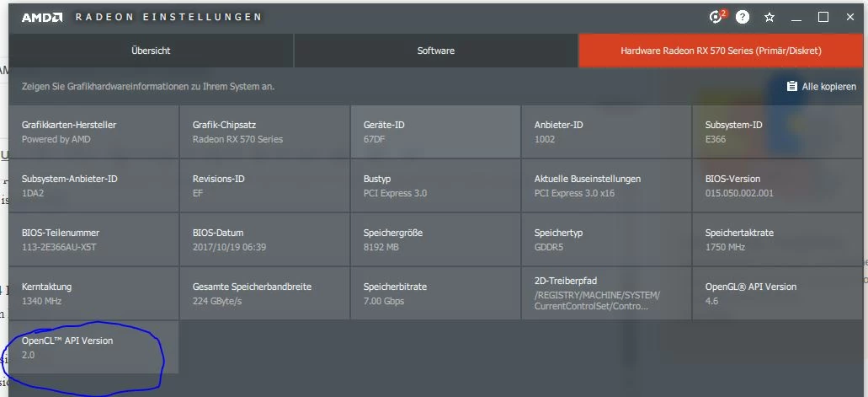Click the OpenGL version value 4.6
This screenshot has width=868, height=397.
(711, 302)
